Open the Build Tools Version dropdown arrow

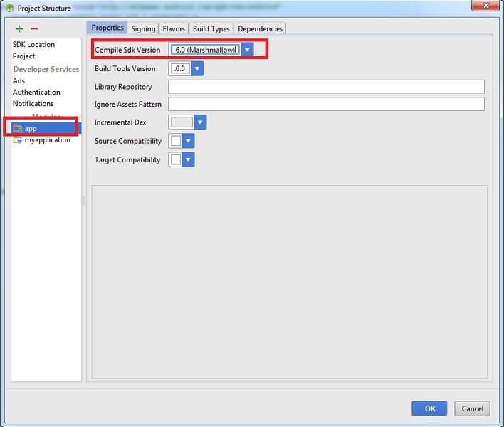click(x=197, y=68)
